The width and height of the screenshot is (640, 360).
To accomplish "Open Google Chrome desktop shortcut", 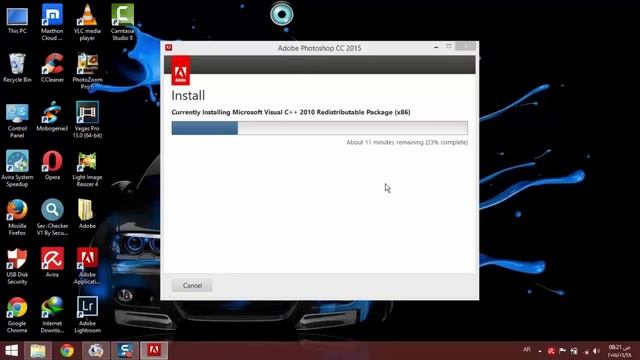I will pos(17,315).
